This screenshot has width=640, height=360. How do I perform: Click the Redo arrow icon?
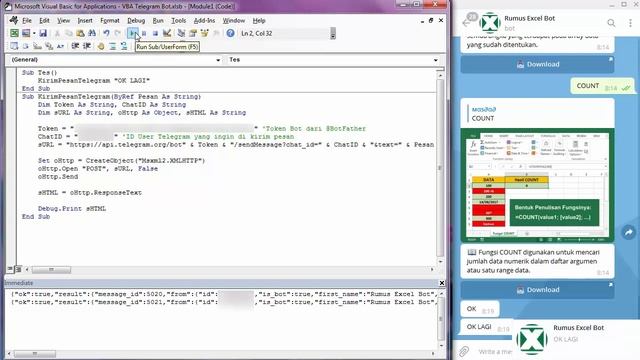coord(118,33)
